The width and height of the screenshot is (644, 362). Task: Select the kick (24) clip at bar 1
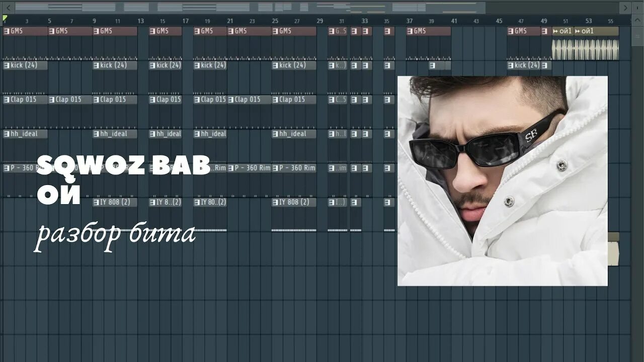pyautogui.click(x=25, y=65)
